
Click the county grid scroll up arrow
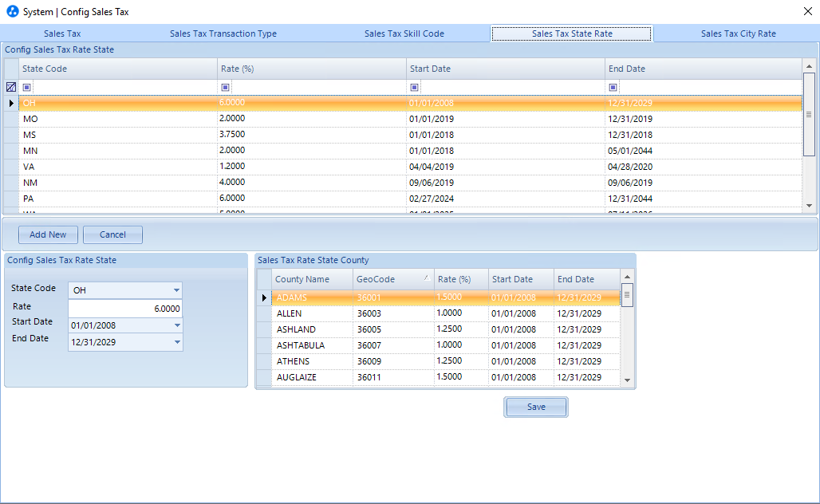pyautogui.click(x=627, y=277)
